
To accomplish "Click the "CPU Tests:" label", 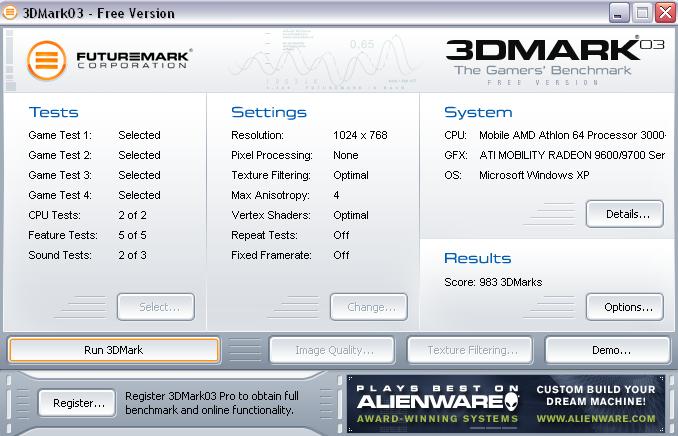I will (x=54, y=215).
